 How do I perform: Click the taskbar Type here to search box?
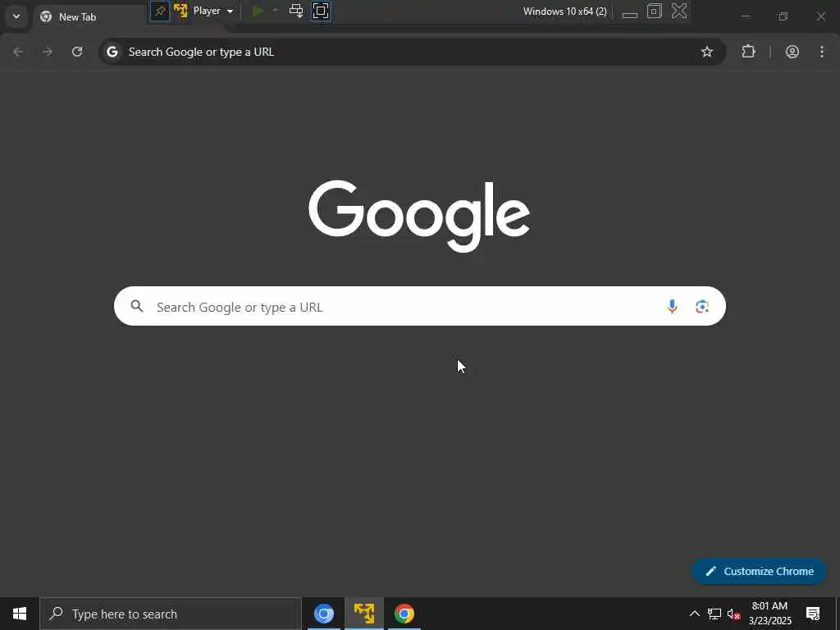coord(171,614)
